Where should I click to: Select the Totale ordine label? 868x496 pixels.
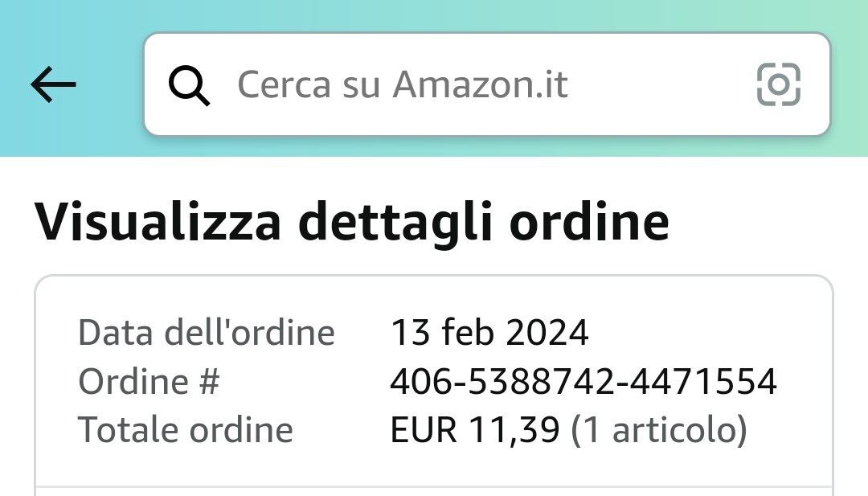pyautogui.click(x=186, y=430)
